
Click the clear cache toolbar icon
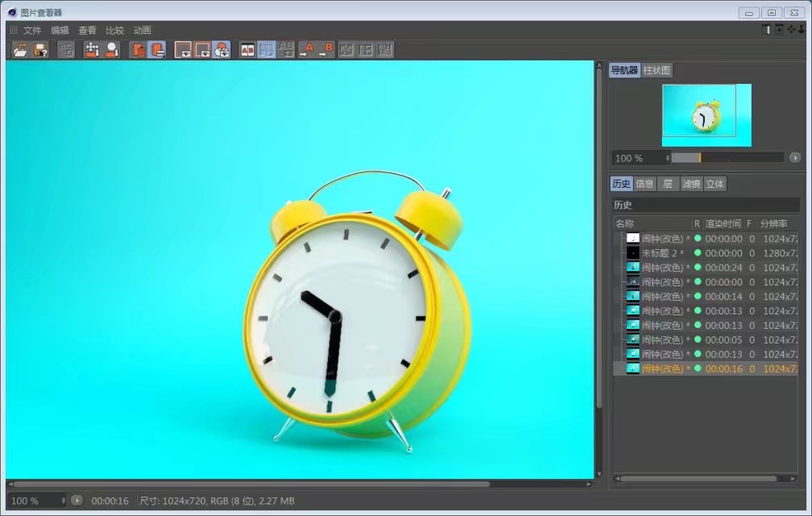coord(66,50)
